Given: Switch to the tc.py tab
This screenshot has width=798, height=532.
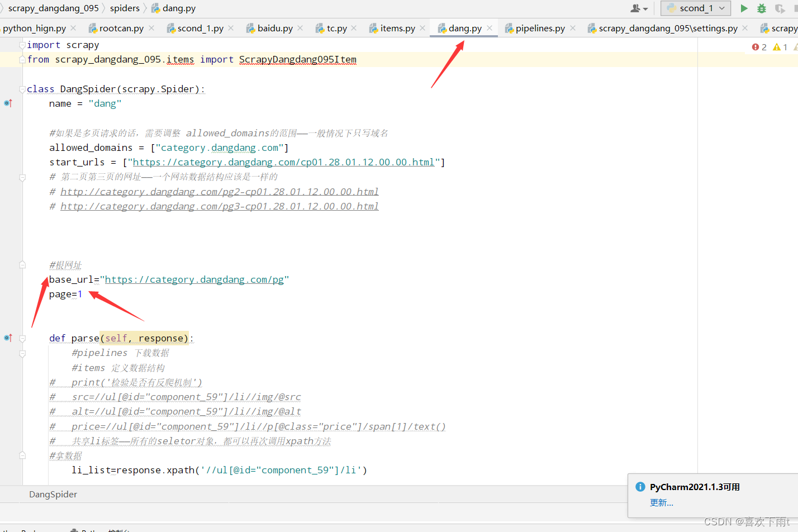Looking at the screenshot, I should [336, 28].
